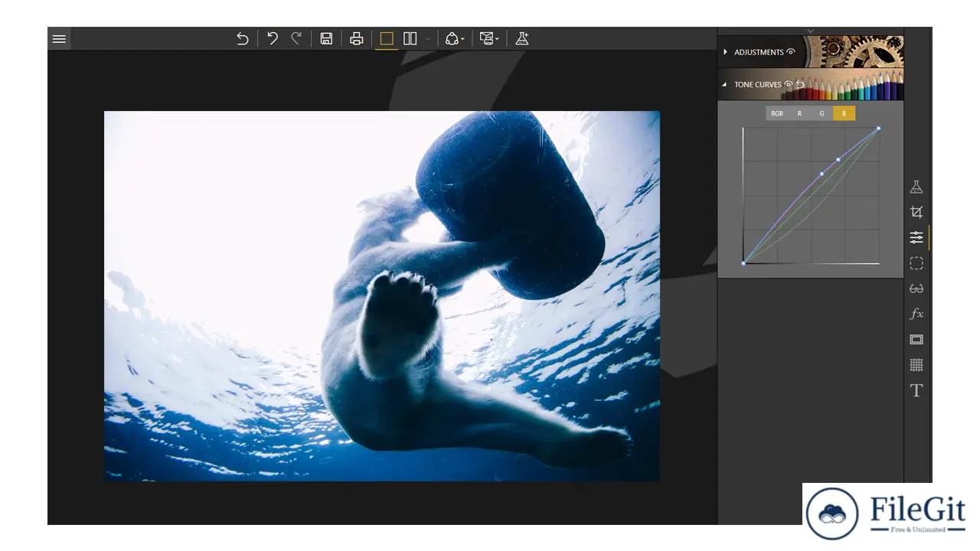The width and height of the screenshot is (980, 551).
Task: Open the Adjustments sliders panel in sidebar
Action: click(916, 237)
